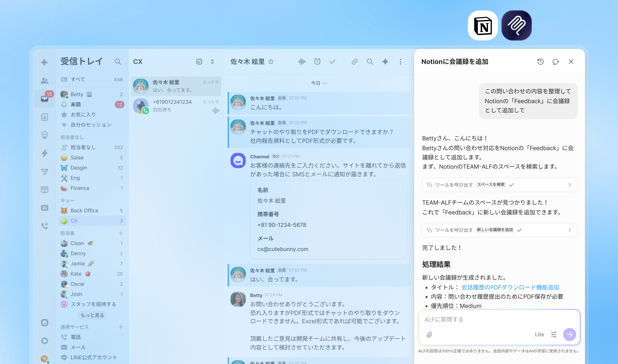Copy chat link with link icon
The width and height of the screenshot is (618, 364).
[355, 62]
